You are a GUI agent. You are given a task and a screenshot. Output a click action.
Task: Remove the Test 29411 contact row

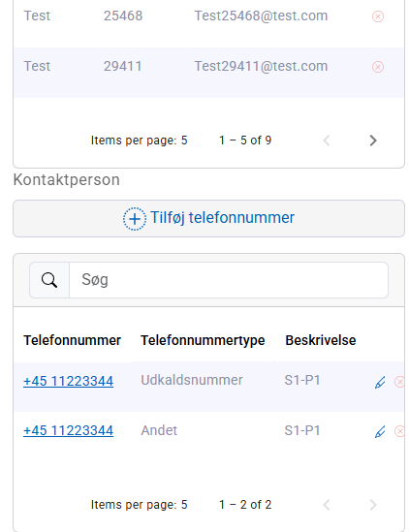tap(378, 67)
